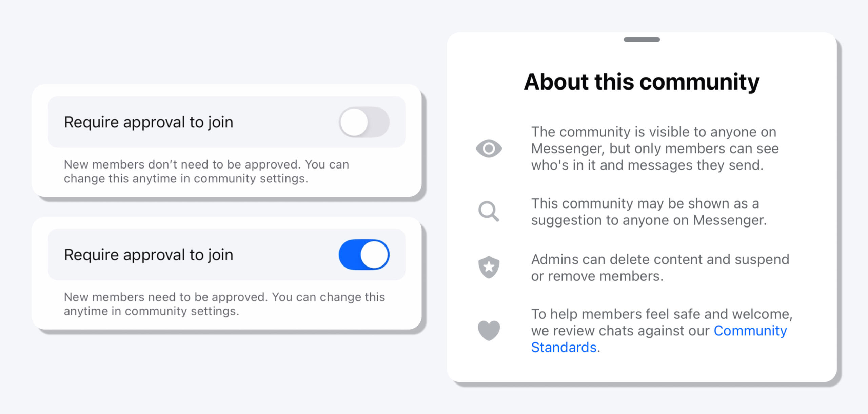The width and height of the screenshot is (868, 414).
Task: Click the Require approval label beside the off toggle
Action: click(x=149, y=122)
